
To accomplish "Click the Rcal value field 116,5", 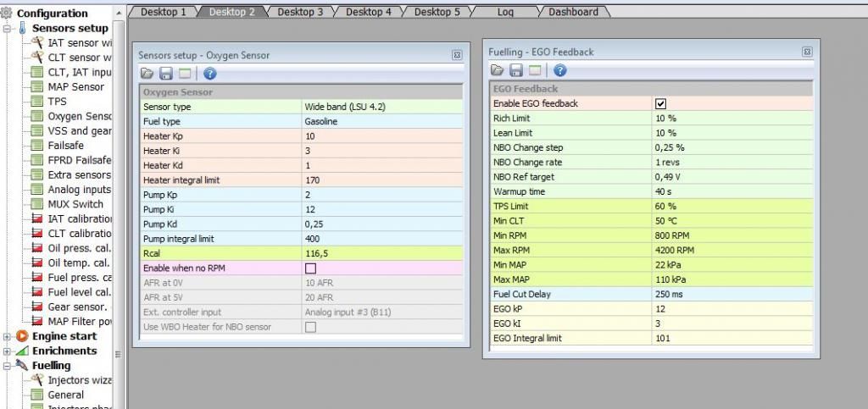I will click(x=381, y=253).
